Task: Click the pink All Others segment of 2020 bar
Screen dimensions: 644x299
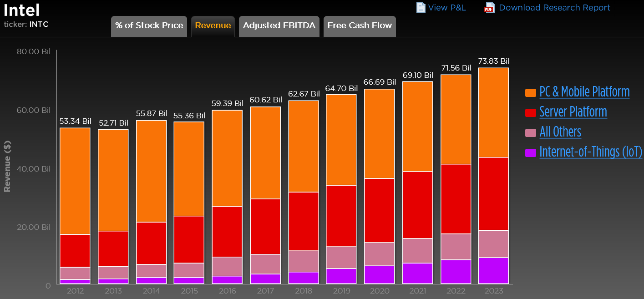Action: click(x=379, y=254)
